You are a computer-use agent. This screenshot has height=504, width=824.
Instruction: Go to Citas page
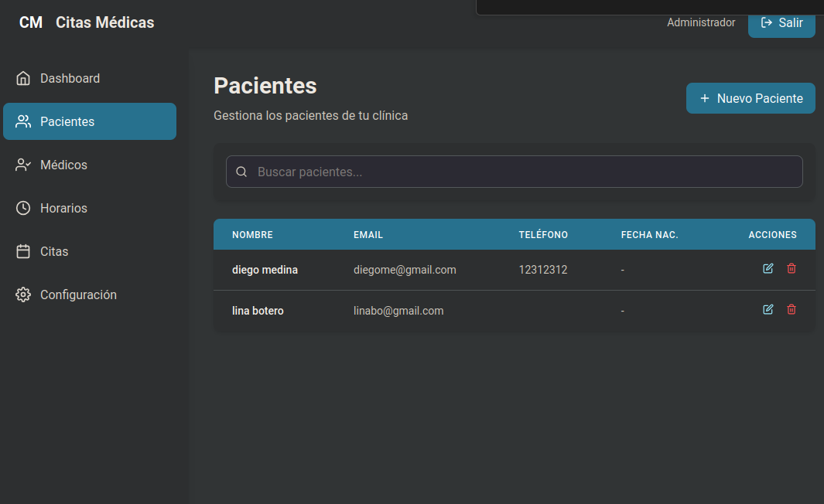coord(89,251)
